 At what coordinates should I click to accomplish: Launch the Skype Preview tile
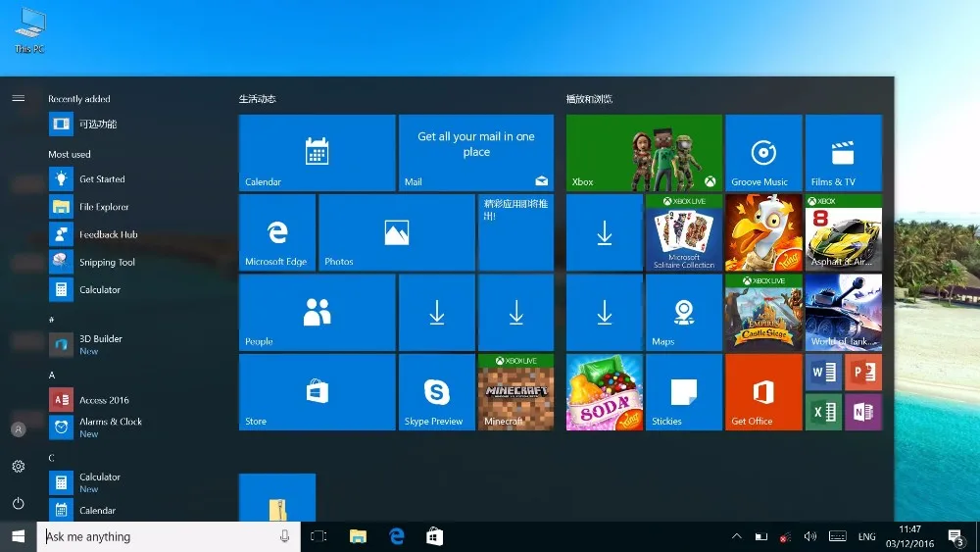click(x=437, y=392)
